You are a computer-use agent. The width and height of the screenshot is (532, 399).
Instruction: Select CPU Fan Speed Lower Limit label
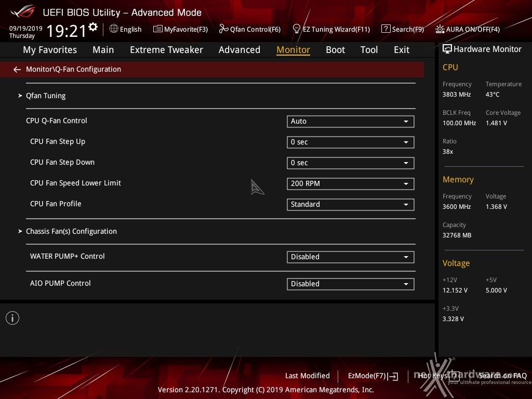point(75,183)
